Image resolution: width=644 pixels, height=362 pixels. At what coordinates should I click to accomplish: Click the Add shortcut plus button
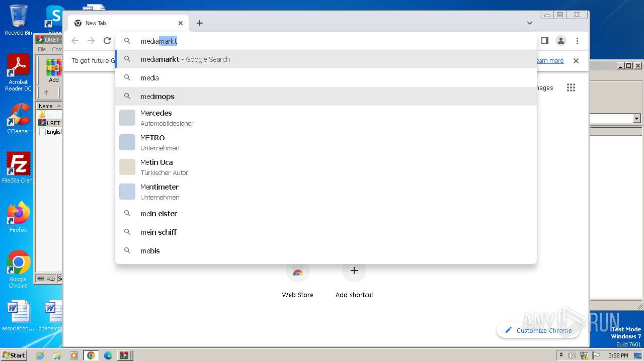[x=354, y=270]
